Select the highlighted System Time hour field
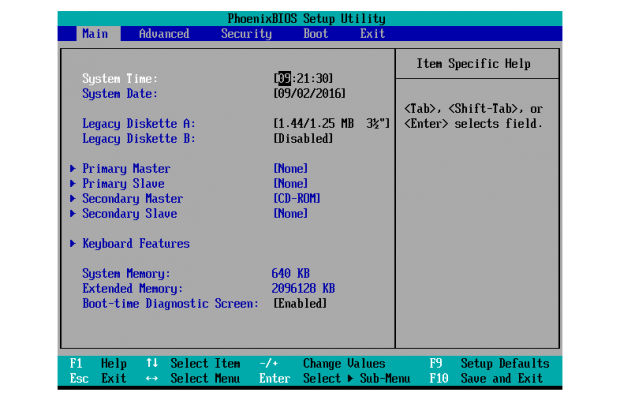Viewport: 620px width, 400px height. pyautogui.click(x=283, y=79)
